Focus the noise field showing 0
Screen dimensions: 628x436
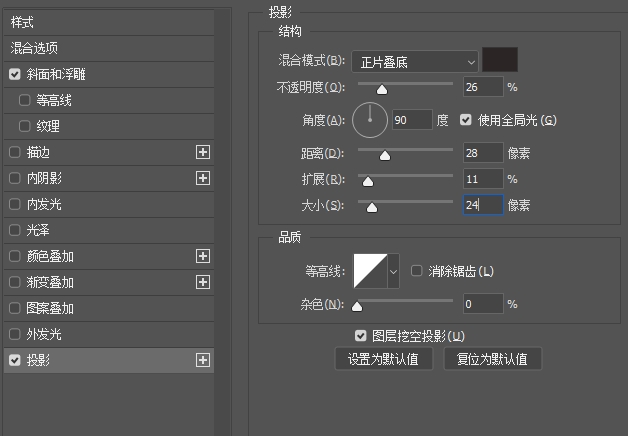483,304
